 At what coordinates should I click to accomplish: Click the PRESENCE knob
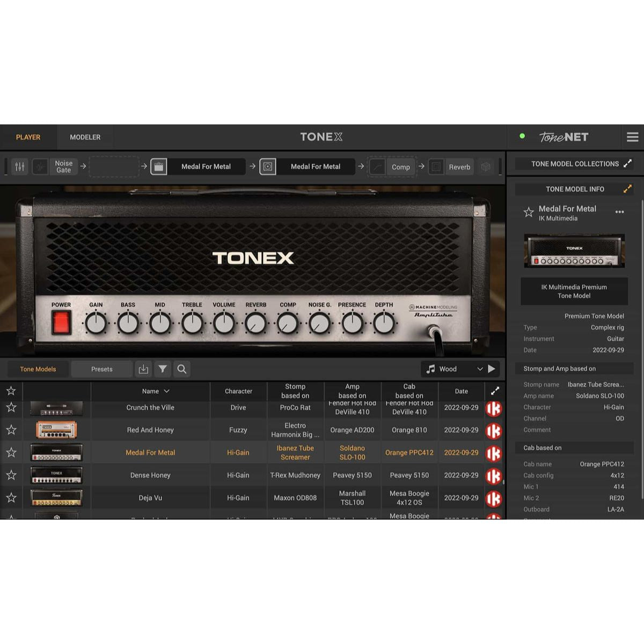tap(352, 324)
